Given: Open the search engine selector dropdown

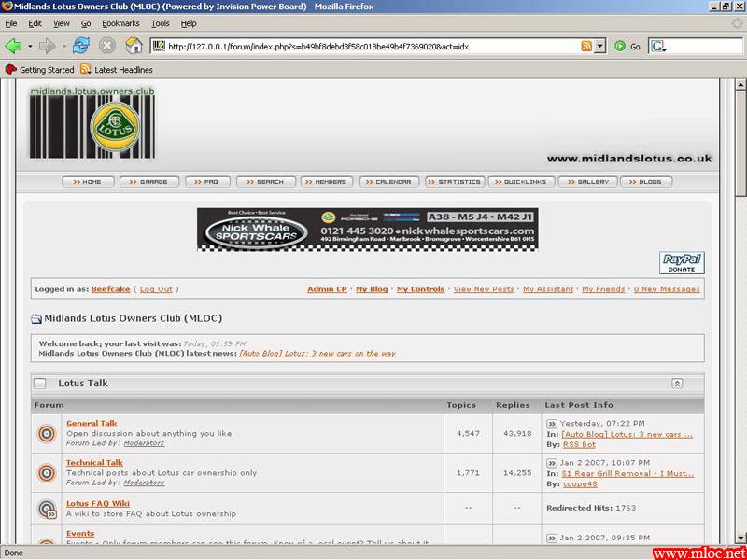Looking at the screenshot, I should (x=658, y=46).
